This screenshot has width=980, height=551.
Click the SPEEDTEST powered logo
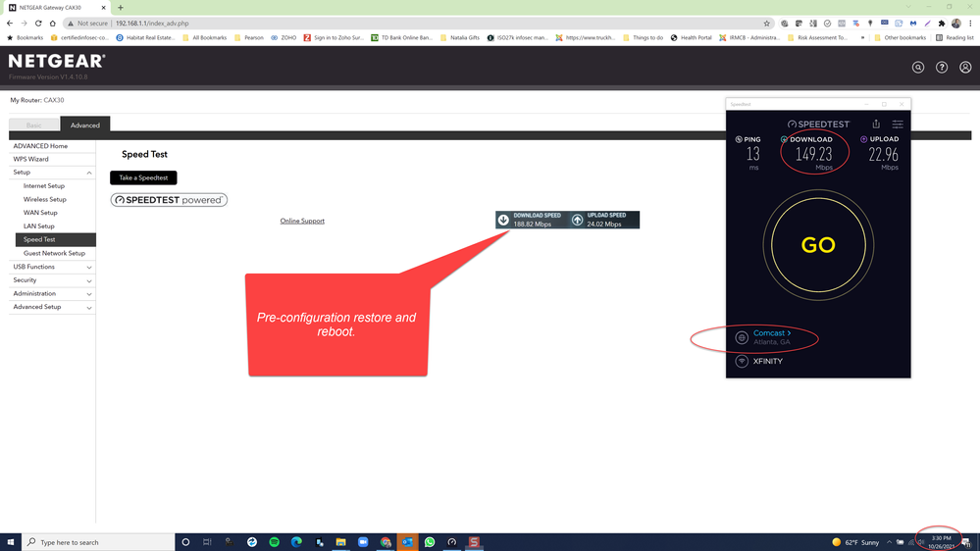(169, 200)
